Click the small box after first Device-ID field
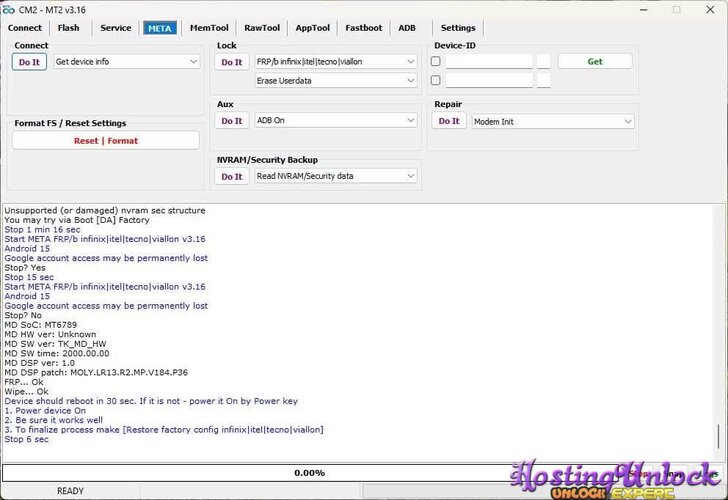Viewport: 728px width, 500px height. point(544,61)
